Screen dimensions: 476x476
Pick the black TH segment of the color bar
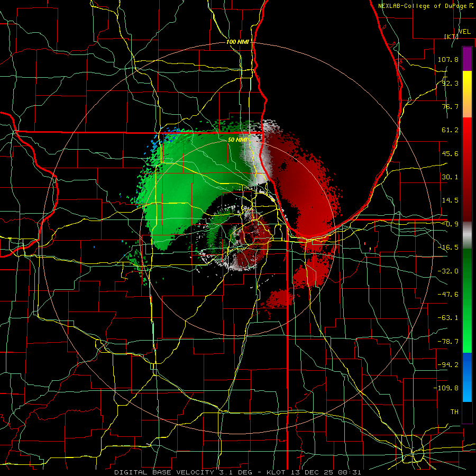pos(467,412)
